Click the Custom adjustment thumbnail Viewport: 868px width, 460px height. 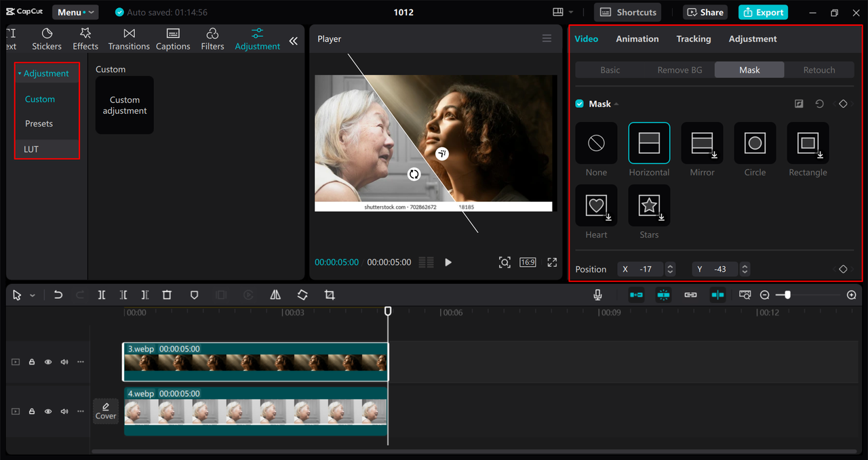[125, 105]
